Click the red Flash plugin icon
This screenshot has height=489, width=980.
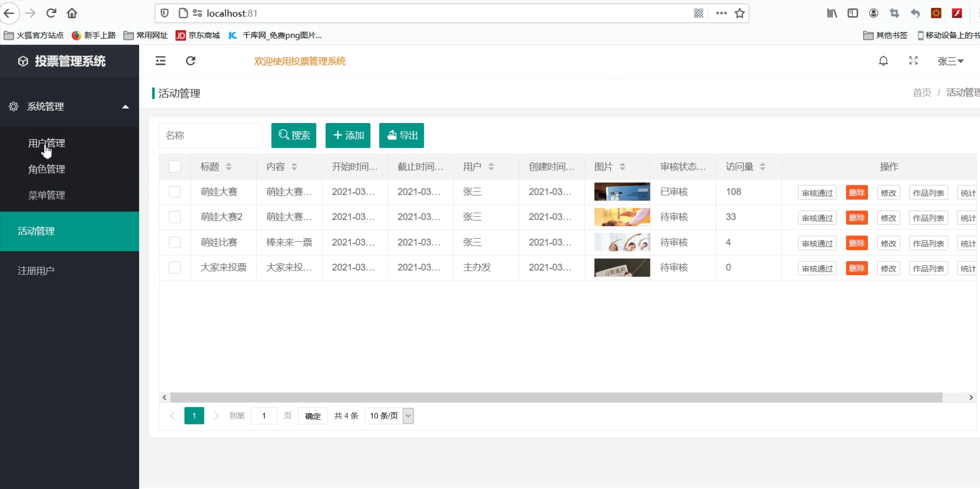click(x=957, y=13)
